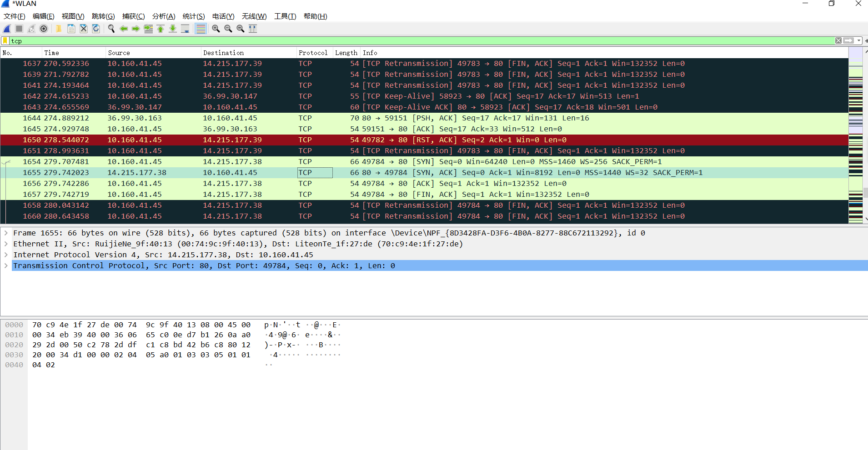The width and height of the screenshot is (868, 450).
Task: Open the 无线(W) menu
Action: (254, 16)
